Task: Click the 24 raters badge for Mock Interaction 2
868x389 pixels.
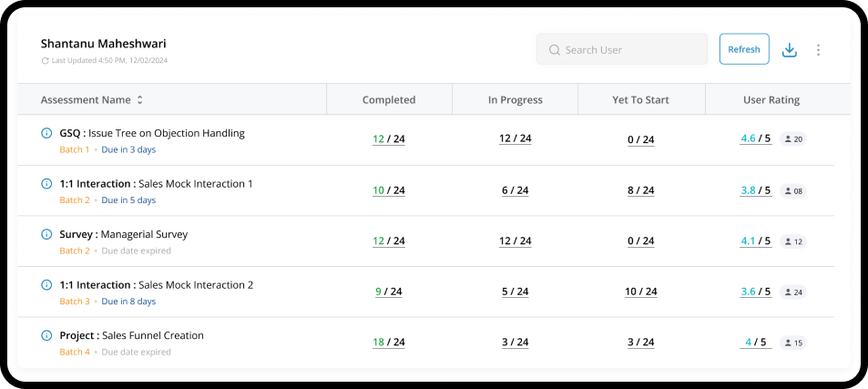Action: tap(793, 292)
